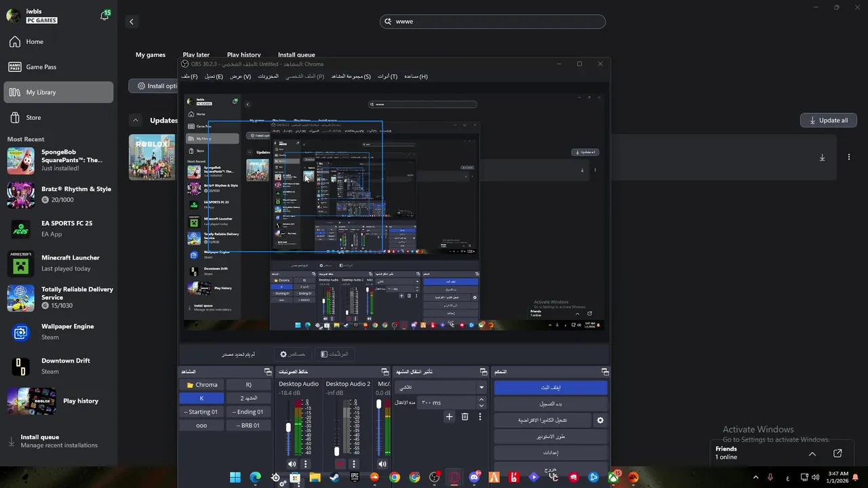The height and width of the screenshot is (488, 868).
Task: Undock the OBS scene transitions panel
Action: (x=484, y=372)
